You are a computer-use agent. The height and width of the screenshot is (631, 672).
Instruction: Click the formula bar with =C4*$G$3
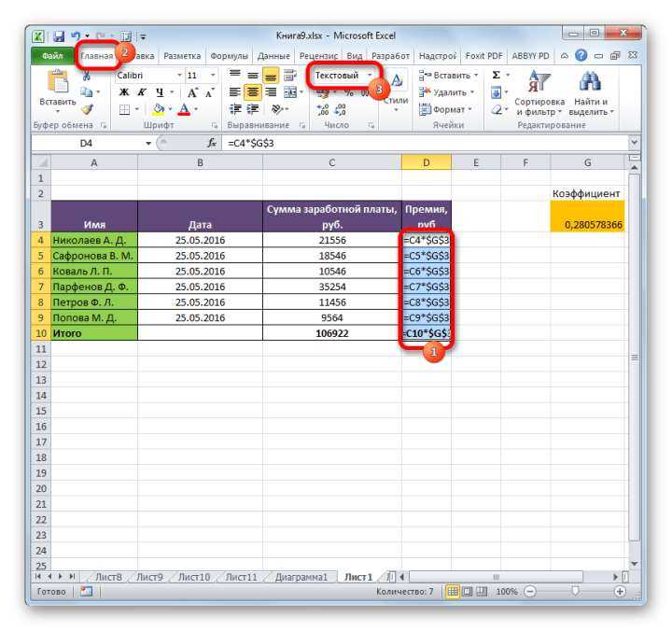425,143
